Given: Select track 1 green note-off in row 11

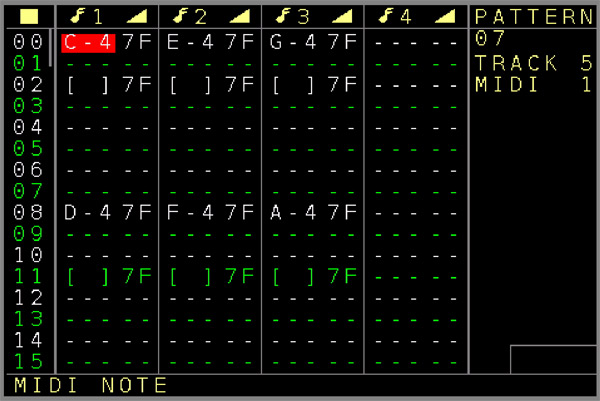Looking at the screenshot, I should (x=88, y=277).
